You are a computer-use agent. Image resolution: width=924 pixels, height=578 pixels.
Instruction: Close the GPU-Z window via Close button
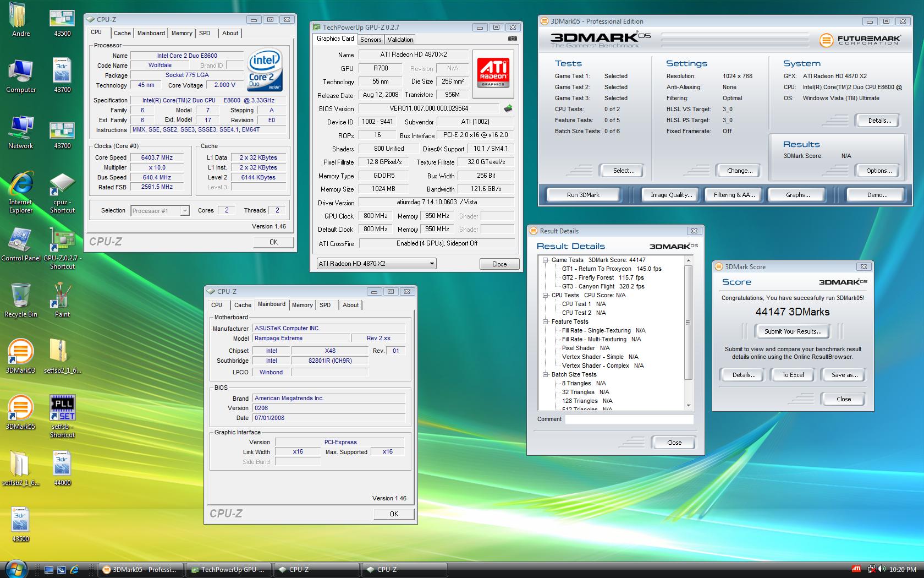(499, 264)
